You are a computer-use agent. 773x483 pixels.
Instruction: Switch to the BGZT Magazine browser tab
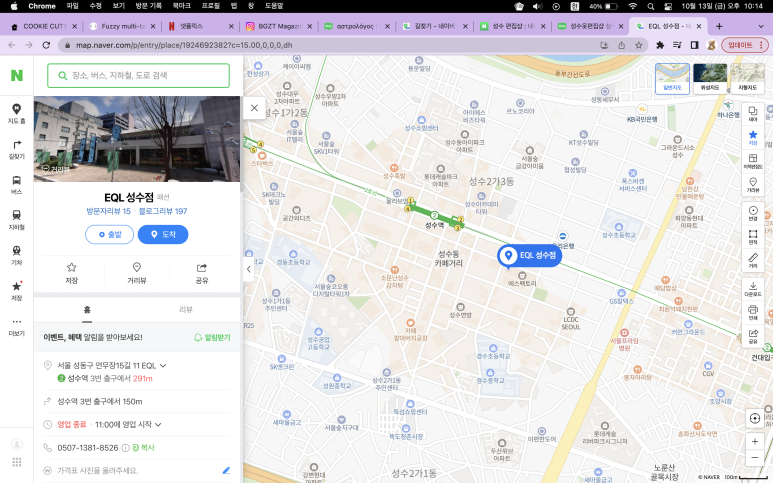coord(280,26)
